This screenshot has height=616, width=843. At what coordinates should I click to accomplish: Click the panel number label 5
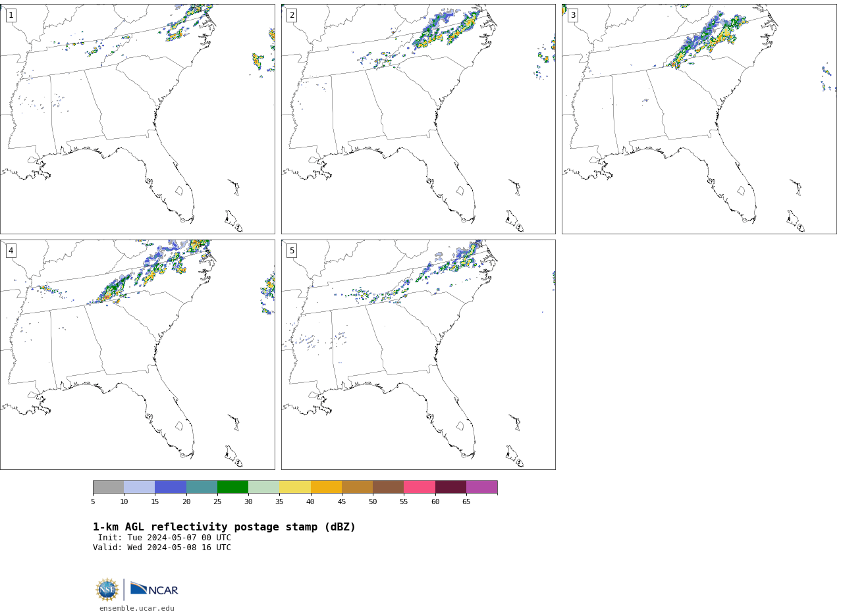point(292,251)
